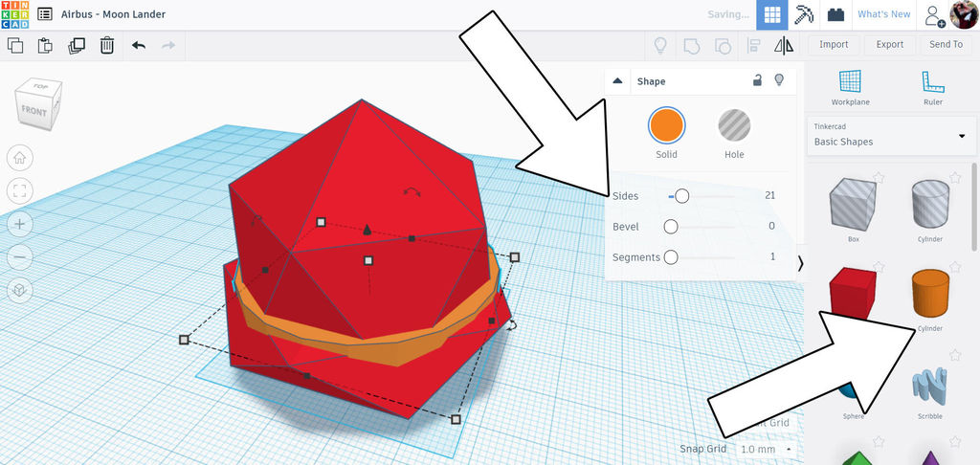Open the designs list icon beside title
This screenshot has width=980, height=465.
point(44,13)
